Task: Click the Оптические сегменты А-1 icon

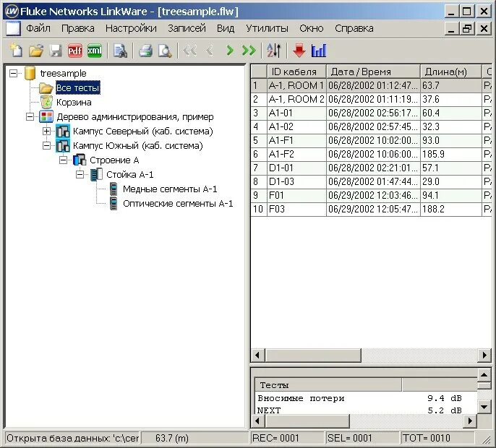Action: tap(114, 203)
